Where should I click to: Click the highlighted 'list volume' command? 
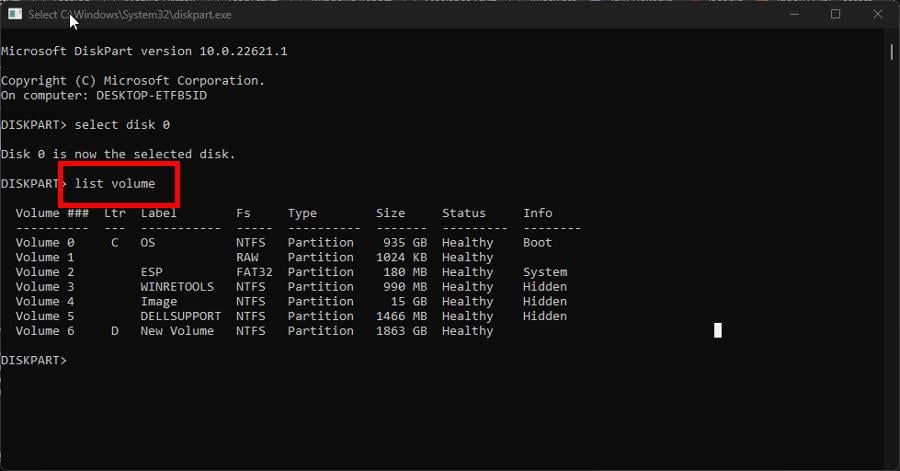point(115,184)
